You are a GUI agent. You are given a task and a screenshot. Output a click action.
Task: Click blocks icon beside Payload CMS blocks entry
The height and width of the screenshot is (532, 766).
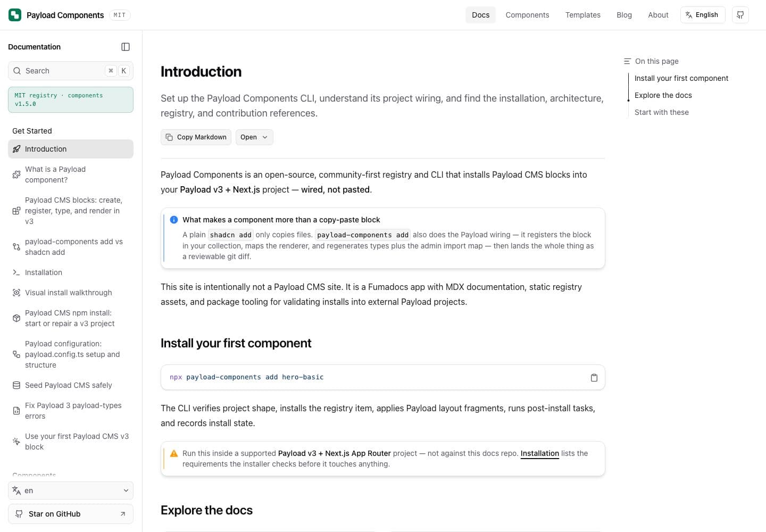pyautogui.click(x=16, y=211)
